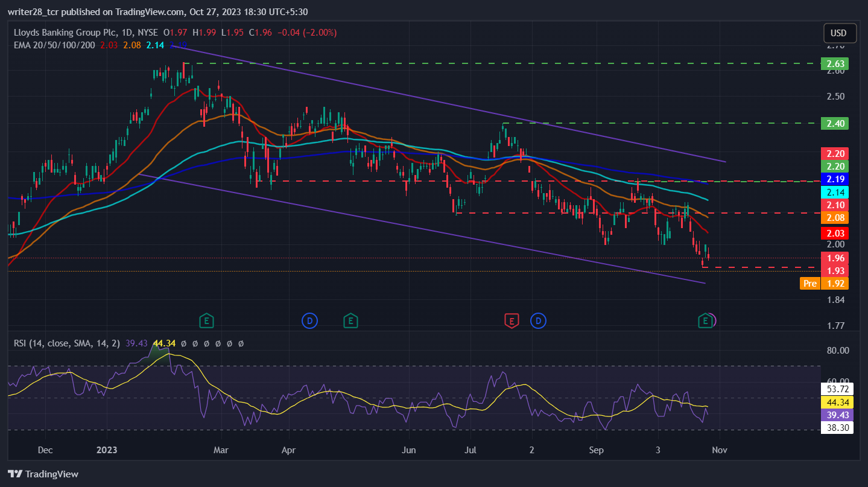Open the green earnings marker near Nov
The height and width of the screenshot is (487, 868).
pyautogui.click(x=705, y=320)
